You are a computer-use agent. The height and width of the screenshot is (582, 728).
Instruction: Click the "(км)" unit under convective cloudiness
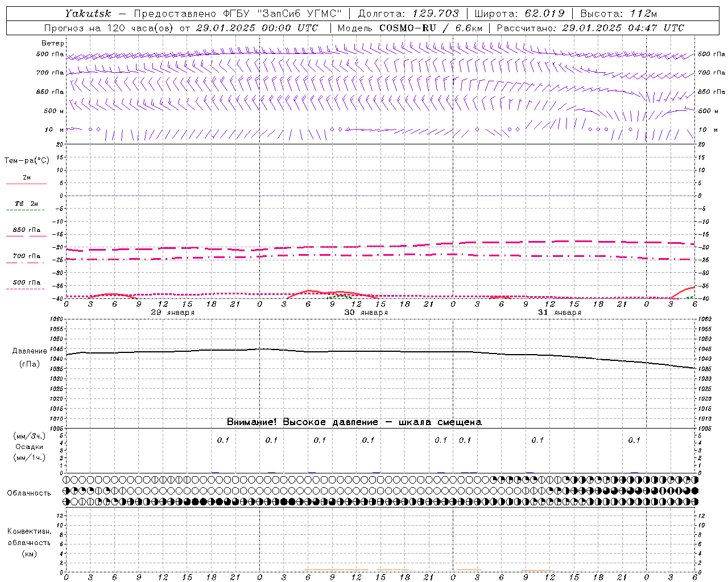click(30, 554)
